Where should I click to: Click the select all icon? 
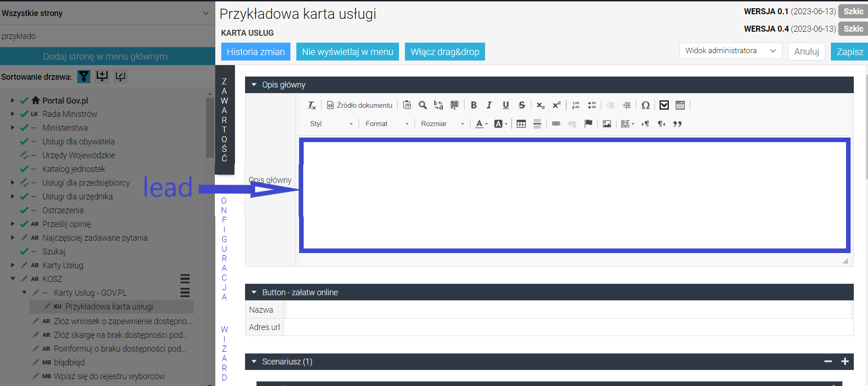point(454,105)
